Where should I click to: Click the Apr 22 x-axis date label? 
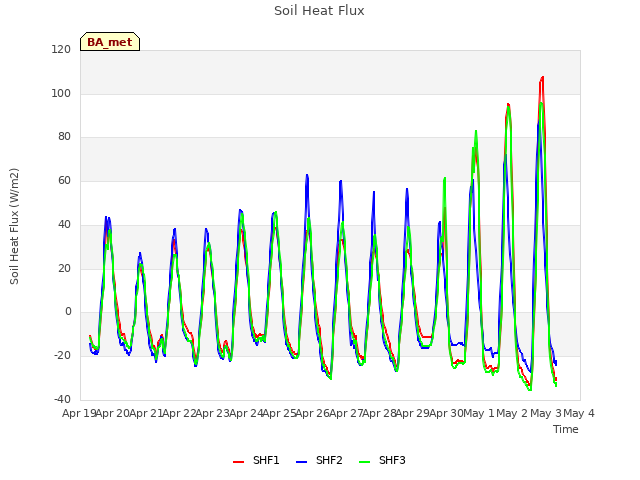tap(179, 413)
